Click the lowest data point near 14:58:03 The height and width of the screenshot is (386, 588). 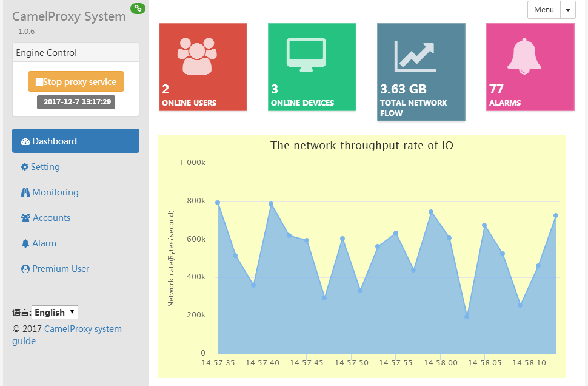(467, 317)
